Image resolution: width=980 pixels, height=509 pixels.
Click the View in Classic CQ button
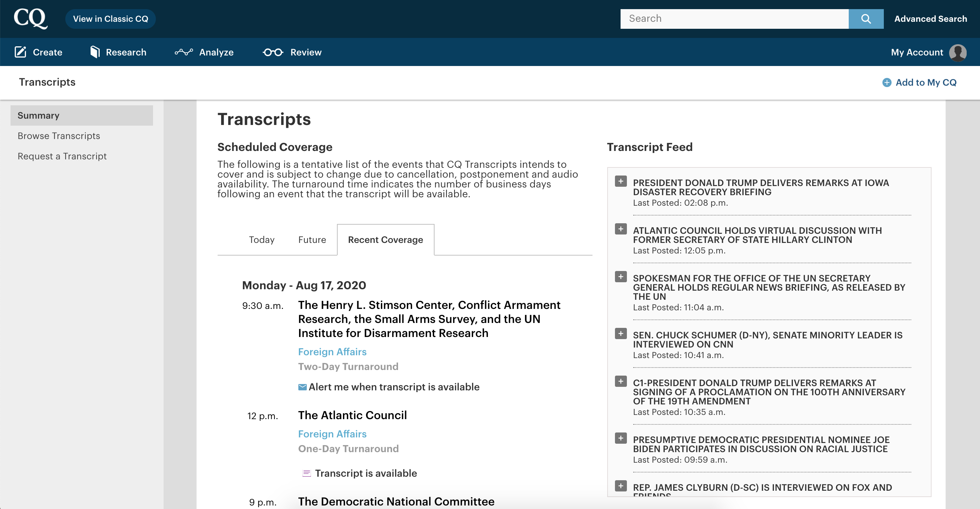pos(110,19)
